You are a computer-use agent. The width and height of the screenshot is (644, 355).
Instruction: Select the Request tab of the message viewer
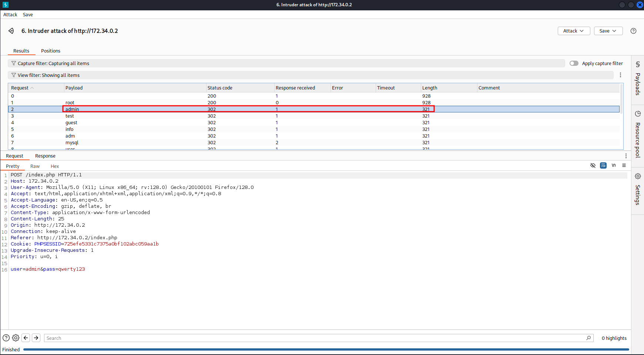14,156
